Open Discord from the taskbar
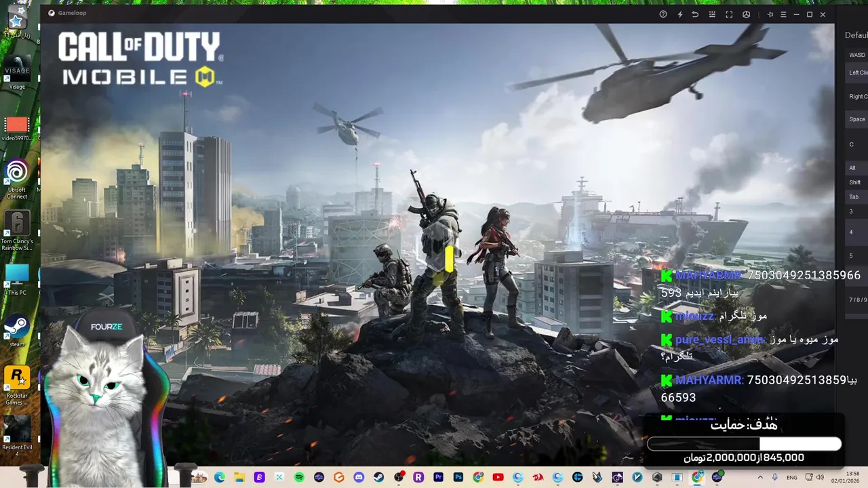 tap(359, 477)
